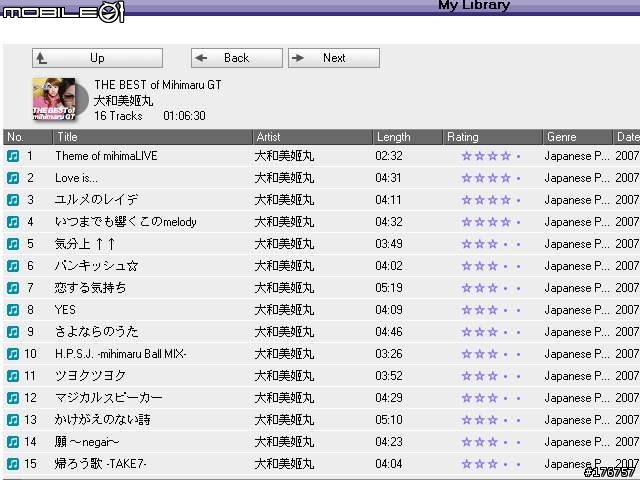Screen dimensions: 640x480
Task: Sort tracks by Date column header
Action: (x=627, y=137)
